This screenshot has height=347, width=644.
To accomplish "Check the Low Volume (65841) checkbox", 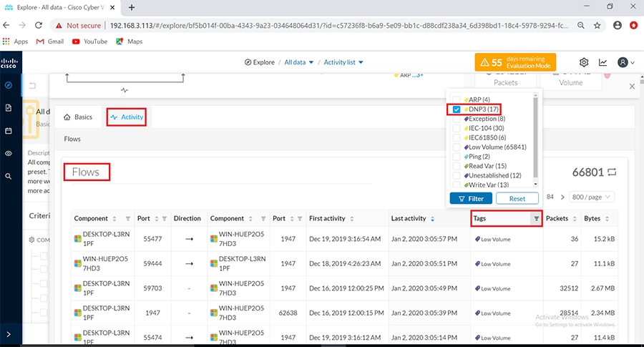I will tap(457, 147).
